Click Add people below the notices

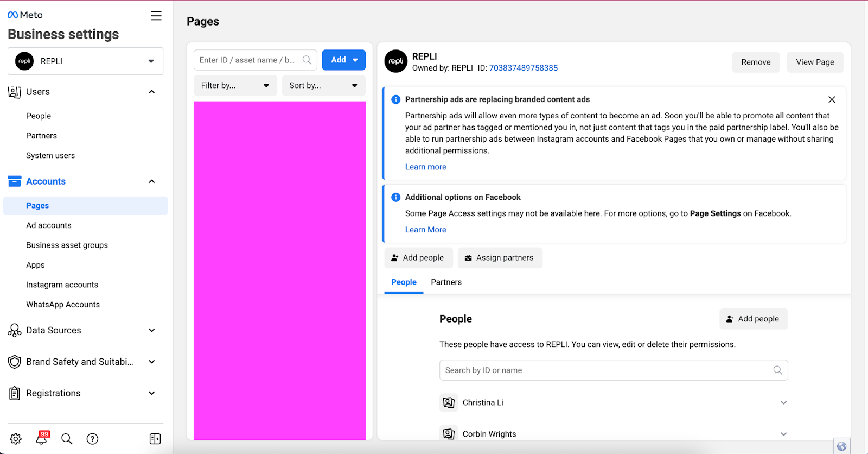tap(418, 258)
